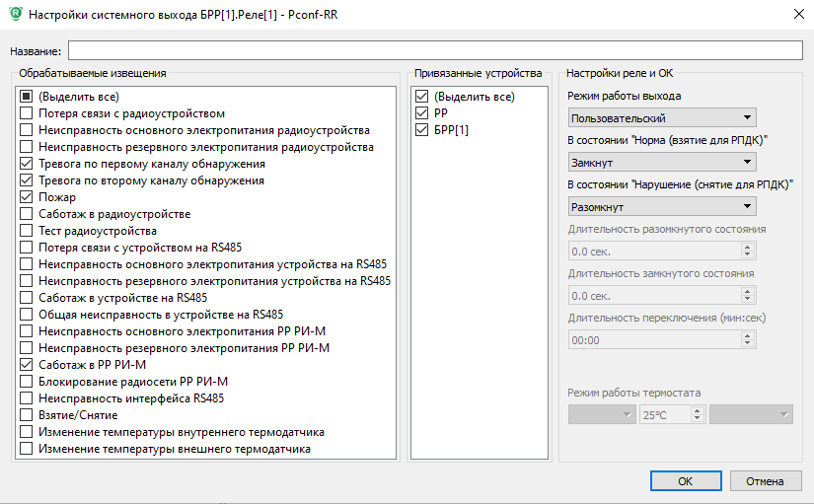Uncheck 'Тревога по первому каналу обнаружения'
The image size is (814, 504).
point(26,164)
